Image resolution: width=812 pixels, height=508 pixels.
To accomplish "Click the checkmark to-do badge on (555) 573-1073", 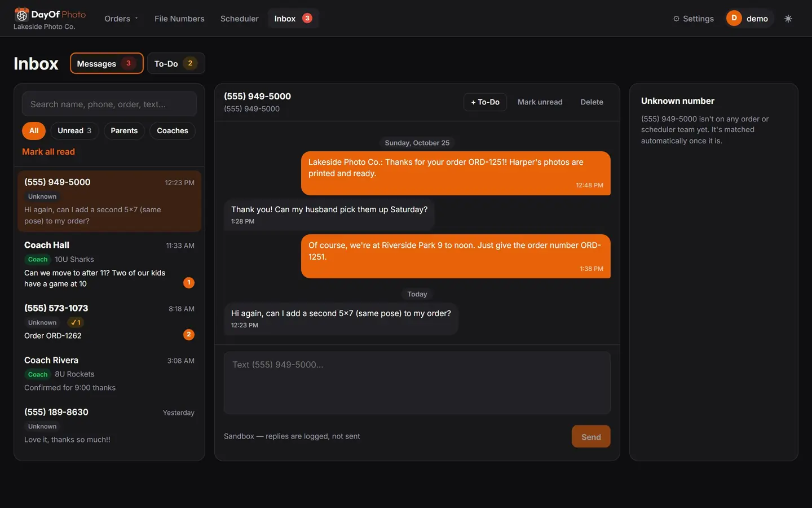I will click(76, 322).
